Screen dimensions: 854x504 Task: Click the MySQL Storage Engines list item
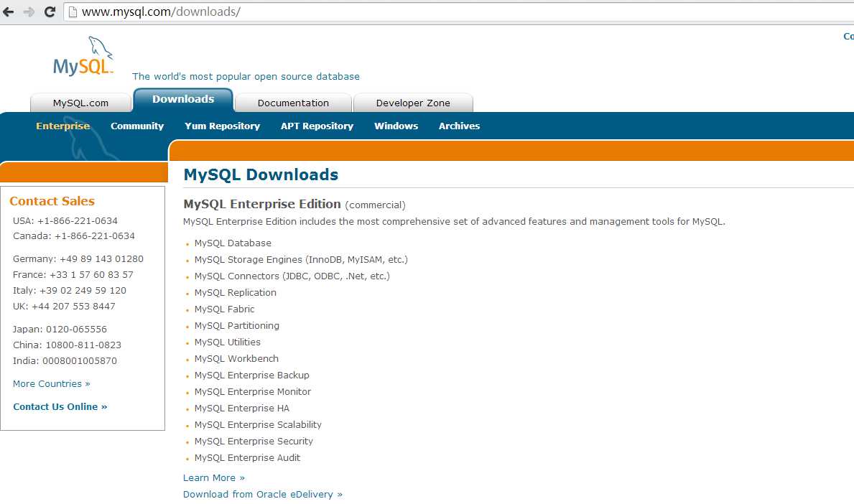tap(301, 260)
